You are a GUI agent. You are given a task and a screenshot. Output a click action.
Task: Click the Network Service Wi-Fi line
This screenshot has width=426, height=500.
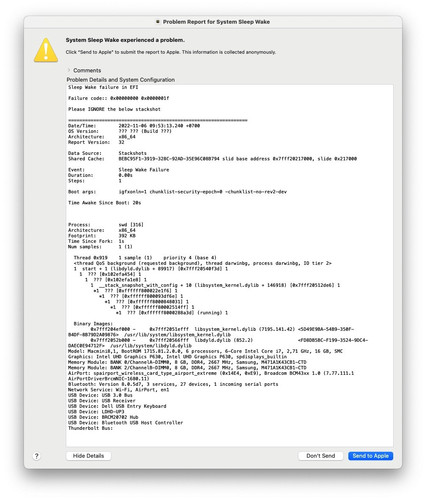coord(119,390)
